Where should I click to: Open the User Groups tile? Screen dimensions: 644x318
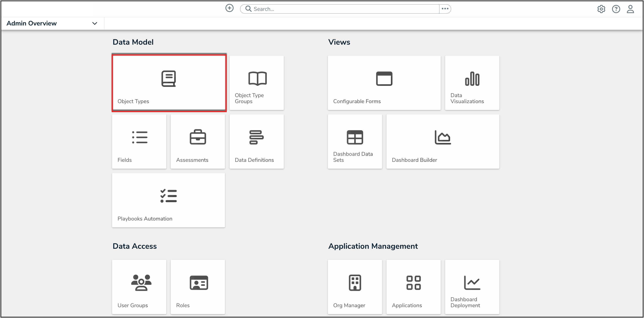coord(139,287)
